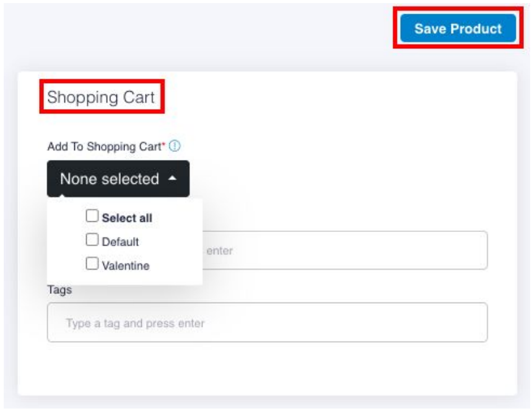This screenshot has height=411, width=532.
Task: Click the None selected text
Action: click(110, 179)
